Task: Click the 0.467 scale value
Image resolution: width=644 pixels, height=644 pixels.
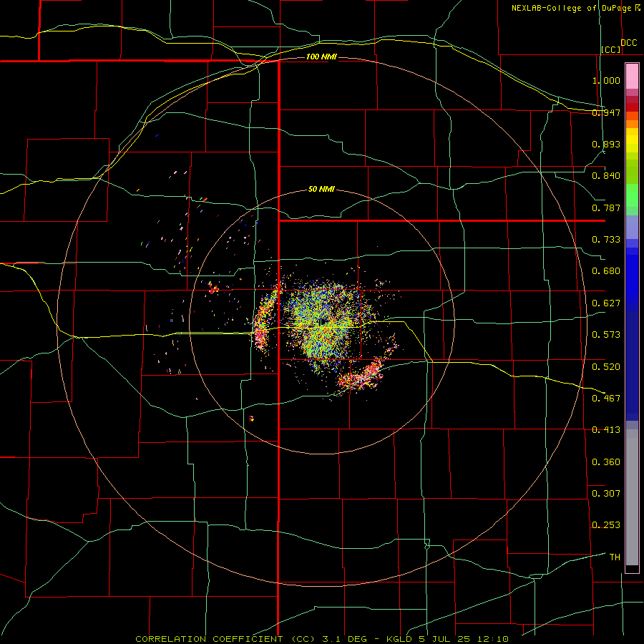Action: click(x=606, y=399)
